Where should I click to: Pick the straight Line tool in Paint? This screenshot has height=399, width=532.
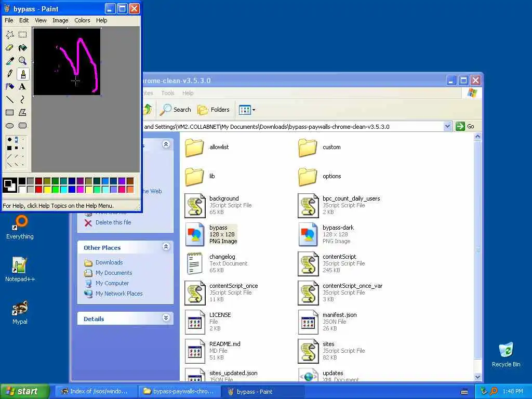[x=10, y=99]
